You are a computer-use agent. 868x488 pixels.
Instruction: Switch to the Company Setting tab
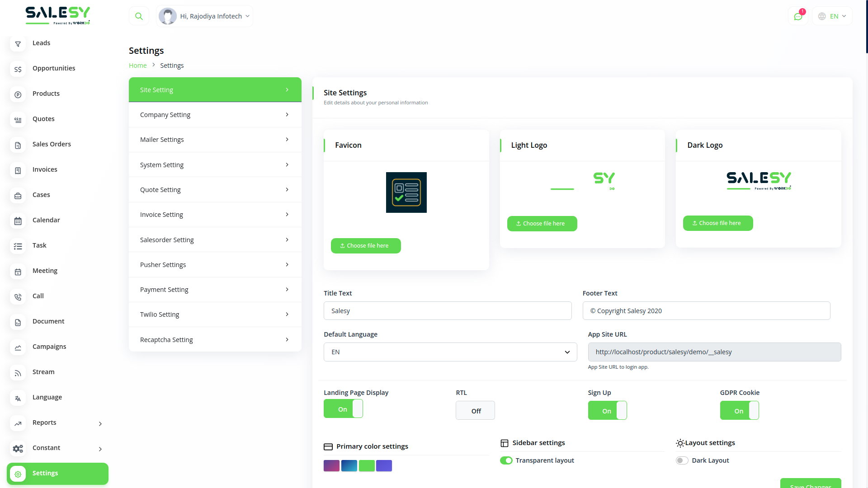215,115
